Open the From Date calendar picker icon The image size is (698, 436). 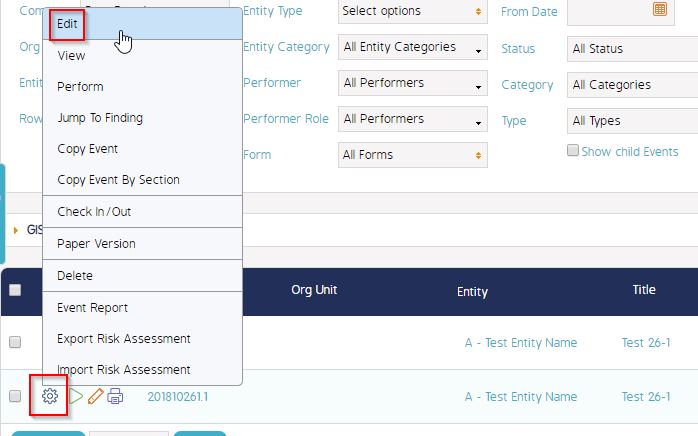pyautogui.click(x=660, y=9)
